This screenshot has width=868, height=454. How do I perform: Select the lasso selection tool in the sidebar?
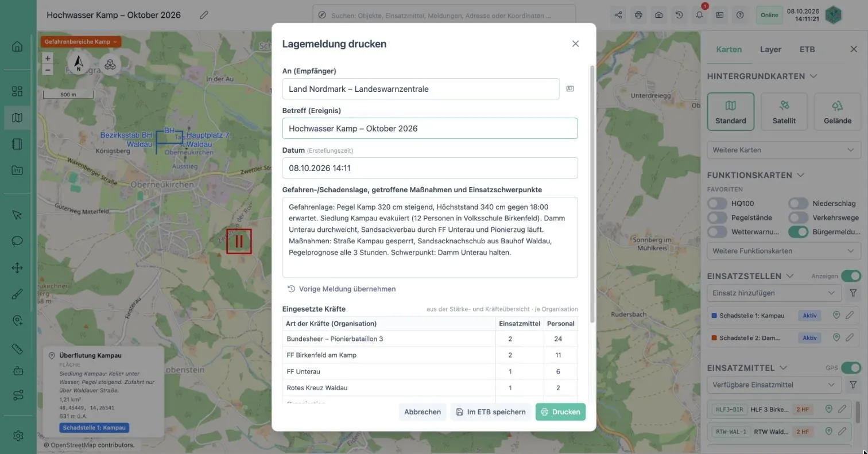pos(17,241)
